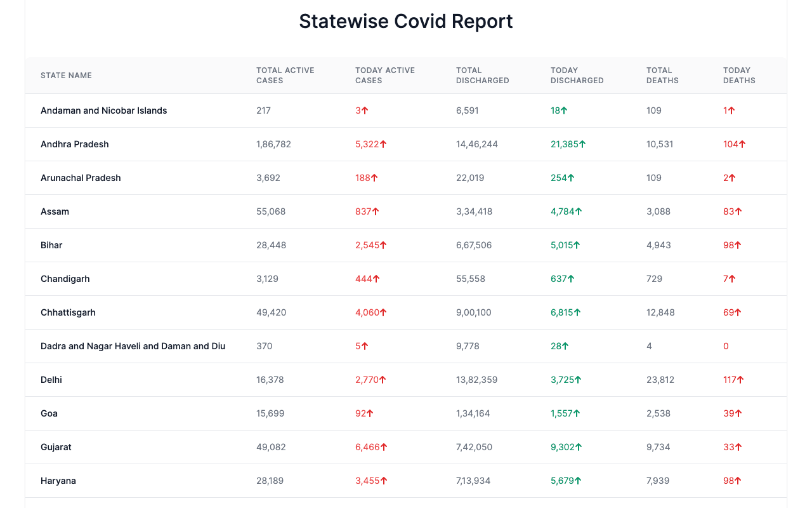812x508 pixels.
Task: Select the Arunachal Pradesh state name
Action: click(81, 178)
